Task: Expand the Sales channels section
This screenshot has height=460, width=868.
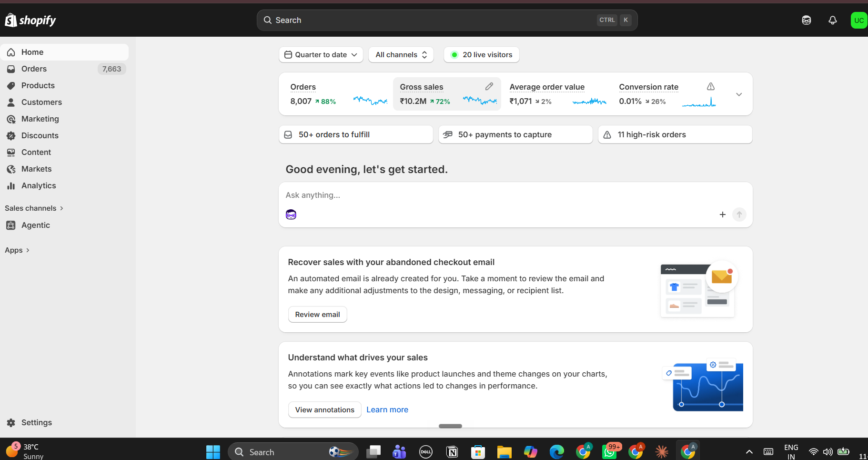Action: coord(34,208)
